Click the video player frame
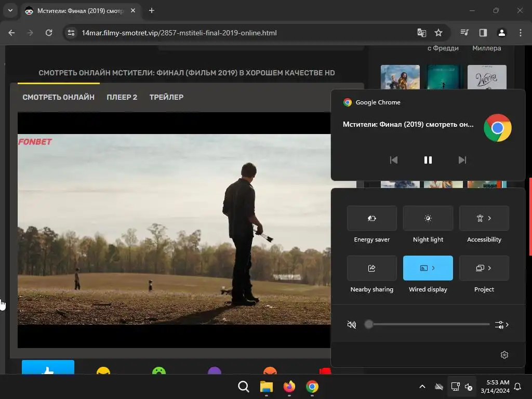532x399 pixels. [174, 230]
